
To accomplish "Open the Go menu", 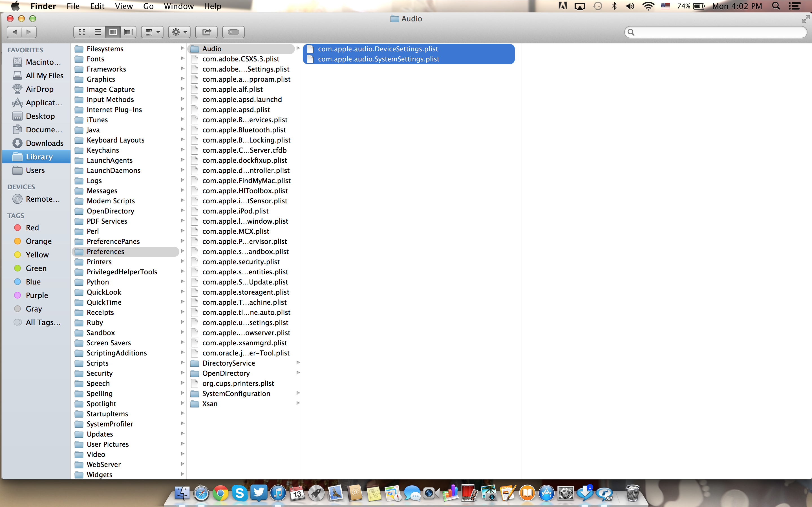I will pyautogui.click(x=148, y=6).
